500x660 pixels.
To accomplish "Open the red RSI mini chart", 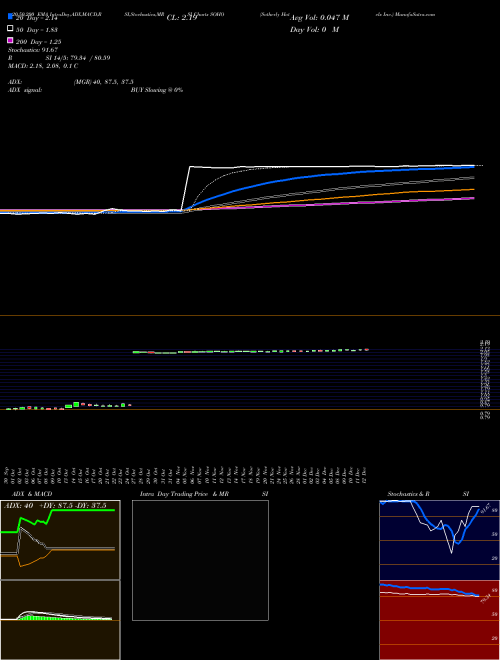I will 439,620.
